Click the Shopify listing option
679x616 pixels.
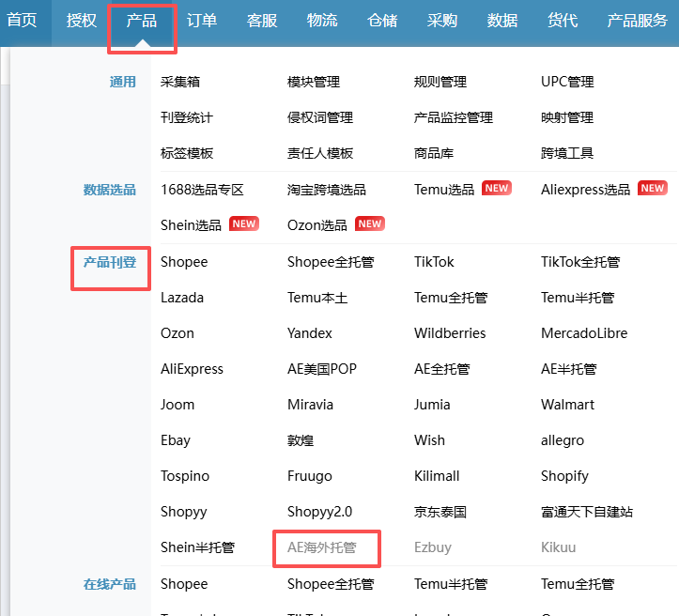[x=564, y=476]
